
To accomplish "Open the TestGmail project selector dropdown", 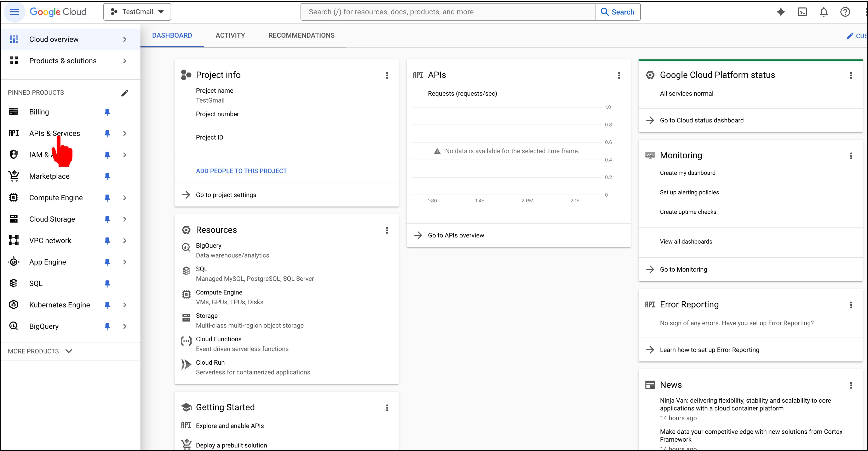I will [x=137, y=12].
